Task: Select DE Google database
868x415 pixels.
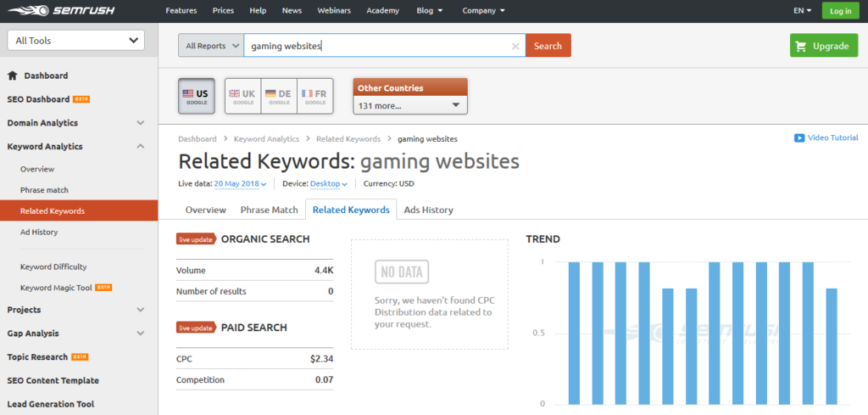Action: (x=279, y=97)
